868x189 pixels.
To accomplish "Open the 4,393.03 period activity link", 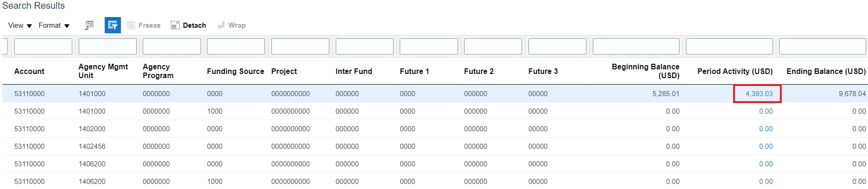I will [x=759, y=94].
